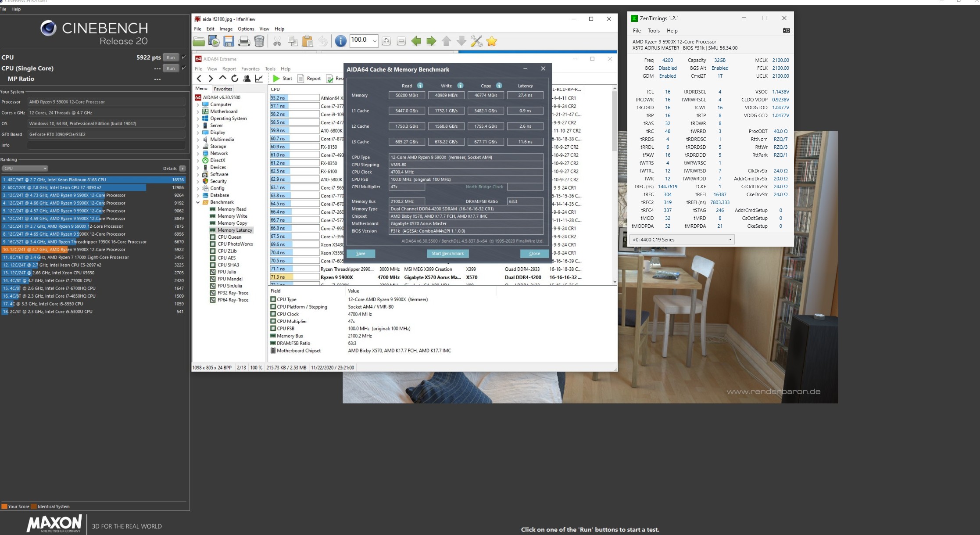Toggle Cinebench CPU Single Core checkbox
This screenshot has height=535, width=980.
(184, 68)
